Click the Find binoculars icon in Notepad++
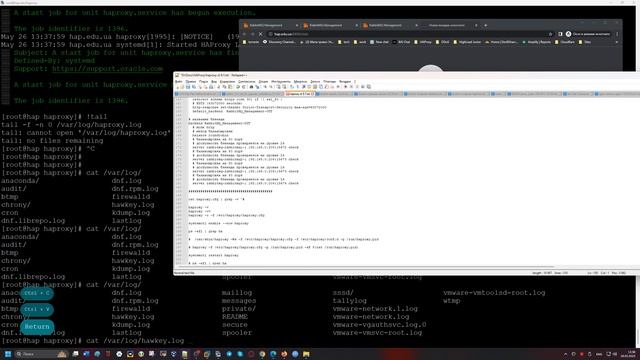Screen dimensions: 640x360 (251, 87)
